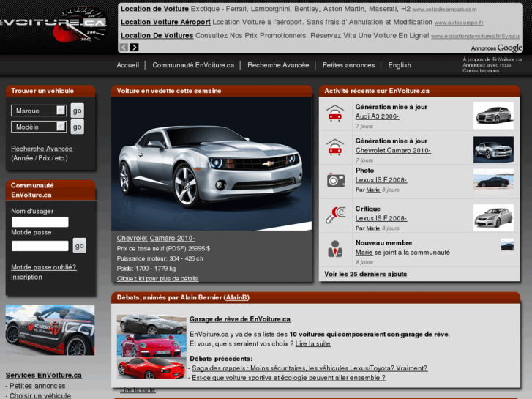This screenshot has width=532, height=399.
Task: Click go button next to Modèle
Action: point(78,127)
